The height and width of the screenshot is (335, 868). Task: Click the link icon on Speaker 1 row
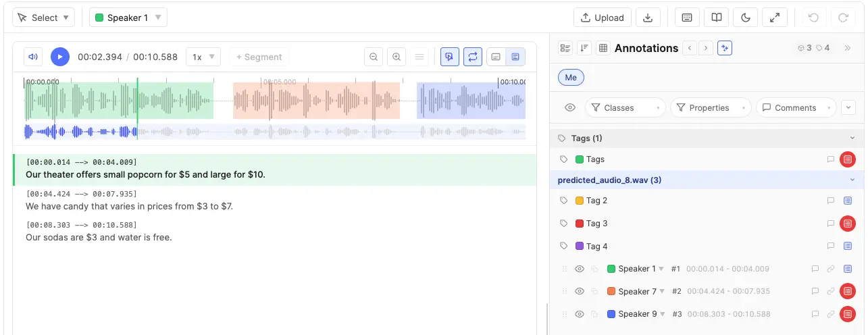coord(831,269)
